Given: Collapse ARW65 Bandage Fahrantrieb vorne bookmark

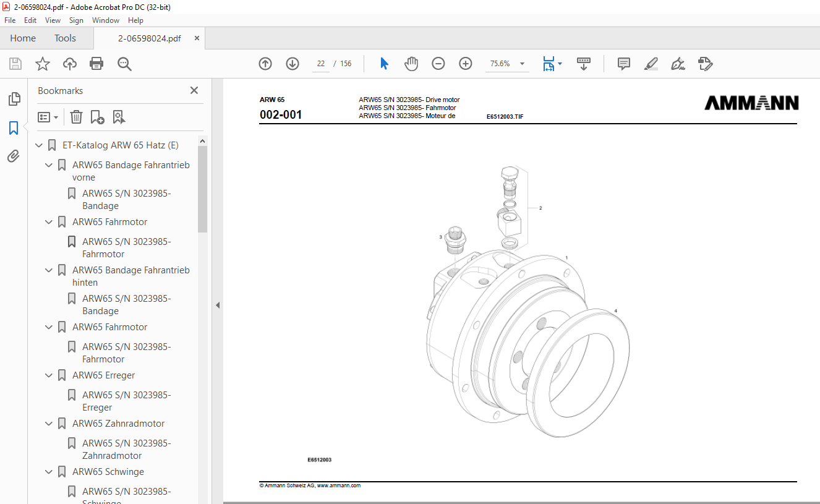Looking at the screenshot, I should coord(49,165).
